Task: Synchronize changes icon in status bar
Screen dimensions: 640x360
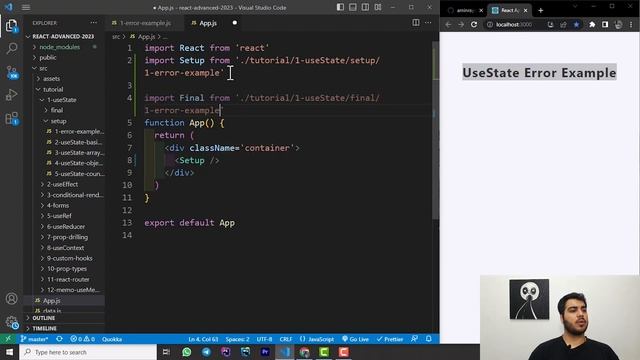Action: coord(60,339)
